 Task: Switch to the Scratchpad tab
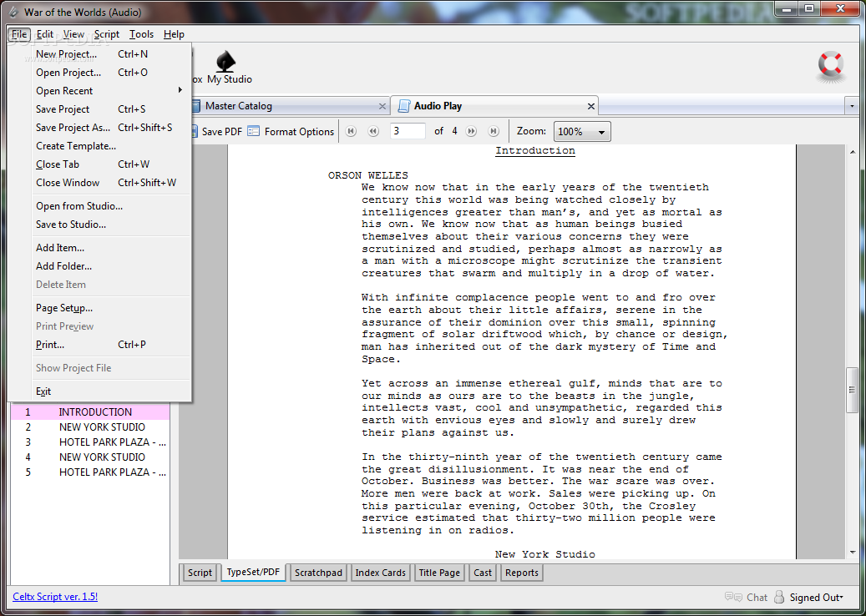[318, 573]
